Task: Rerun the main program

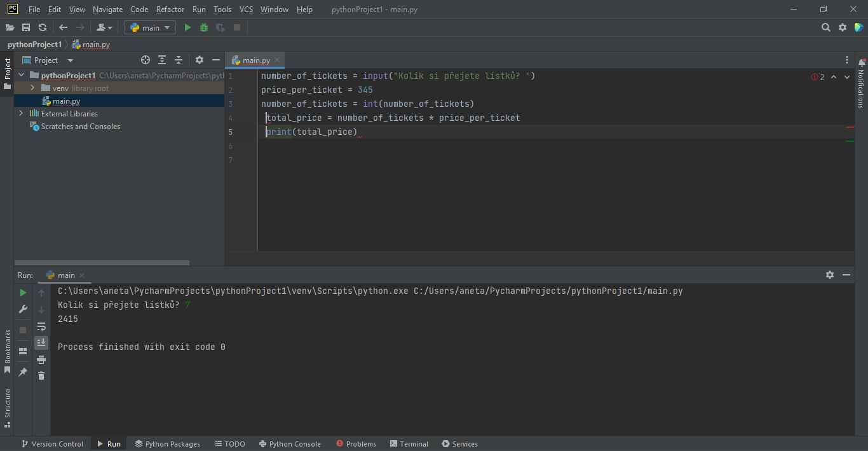Action: [23, 293]
